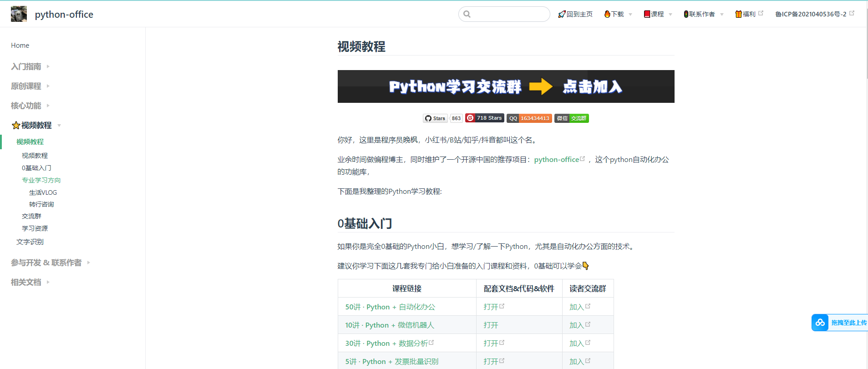Click 打开 in 微信机器人 row
This screenshot has height=369, width=868.
[x=491, y=325]
